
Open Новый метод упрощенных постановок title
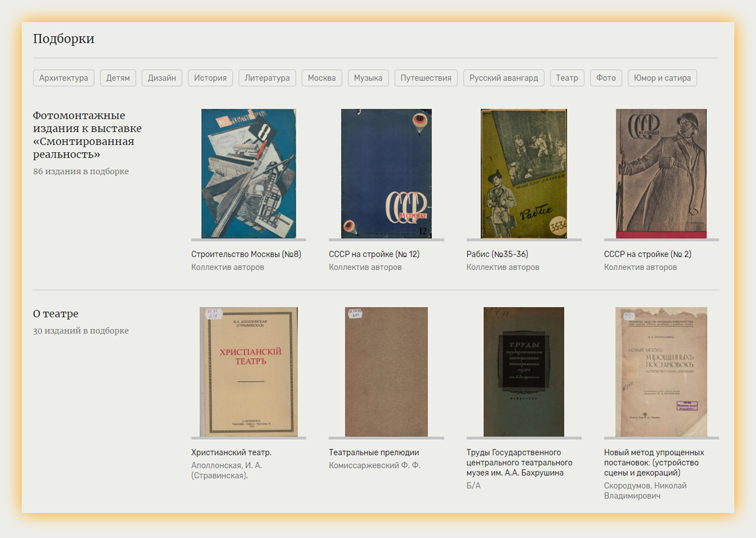coord(654,462)
